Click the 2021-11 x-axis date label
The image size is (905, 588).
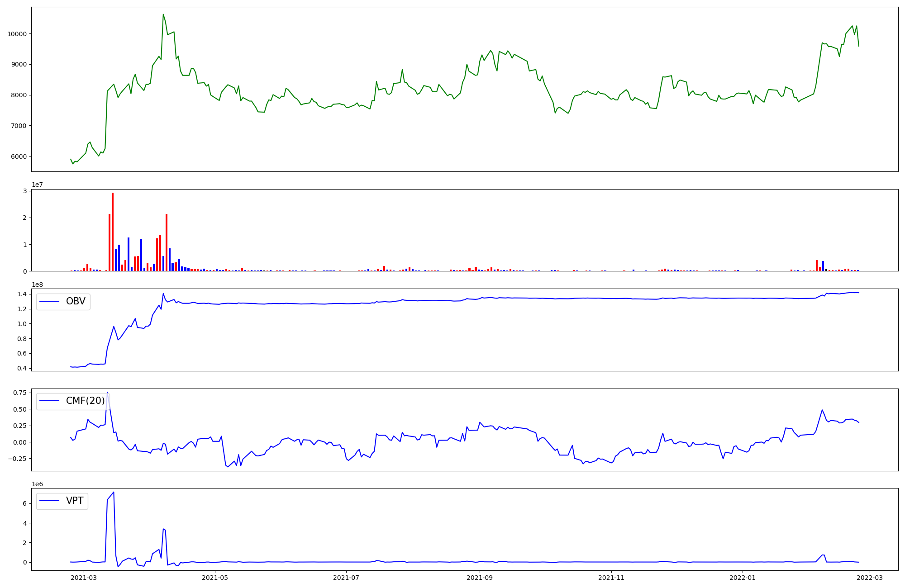[x=611, y=578]
